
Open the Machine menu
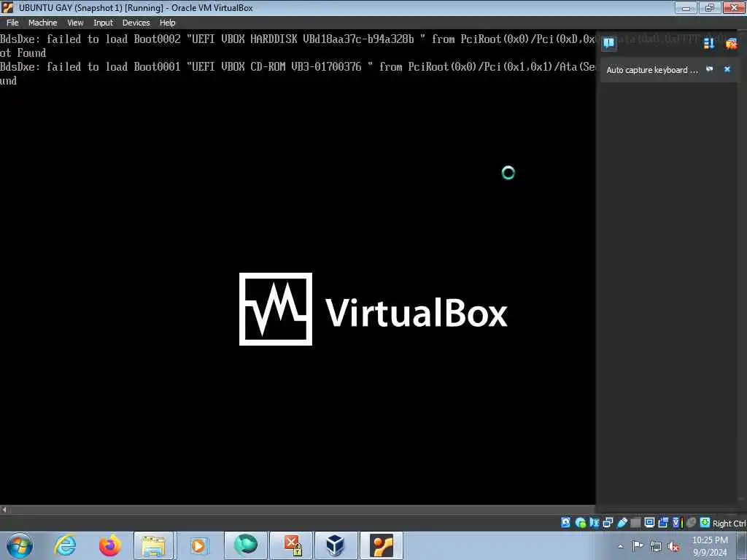(42, 23)
